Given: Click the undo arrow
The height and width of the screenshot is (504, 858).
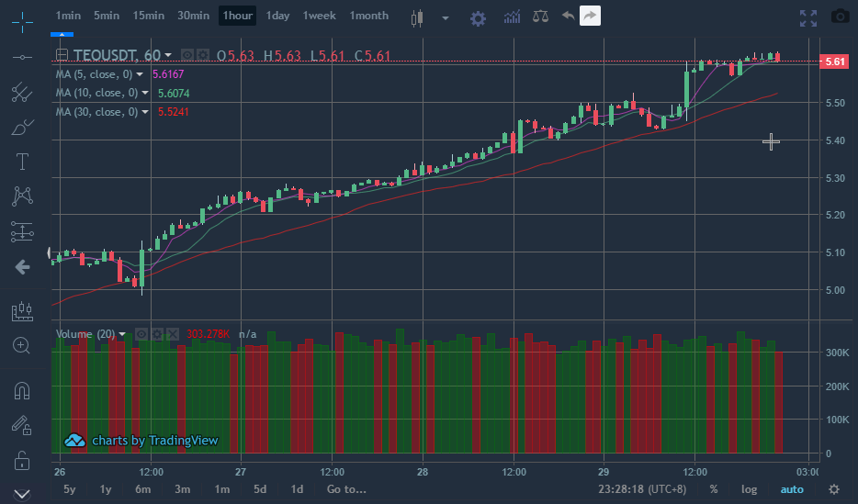Looking at the screenshot, I should pos(568,16).
